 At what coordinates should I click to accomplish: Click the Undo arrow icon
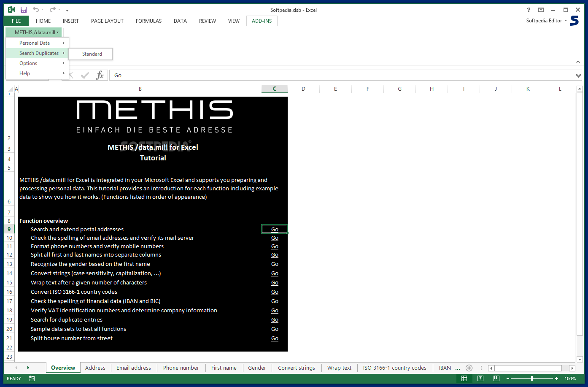click(36, 10)
